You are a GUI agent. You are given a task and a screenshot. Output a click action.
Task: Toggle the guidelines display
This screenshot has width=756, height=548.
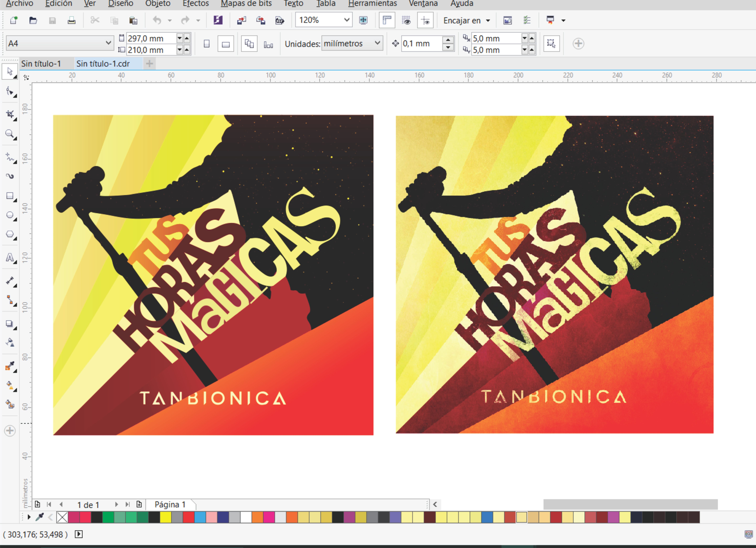point(425,20)
